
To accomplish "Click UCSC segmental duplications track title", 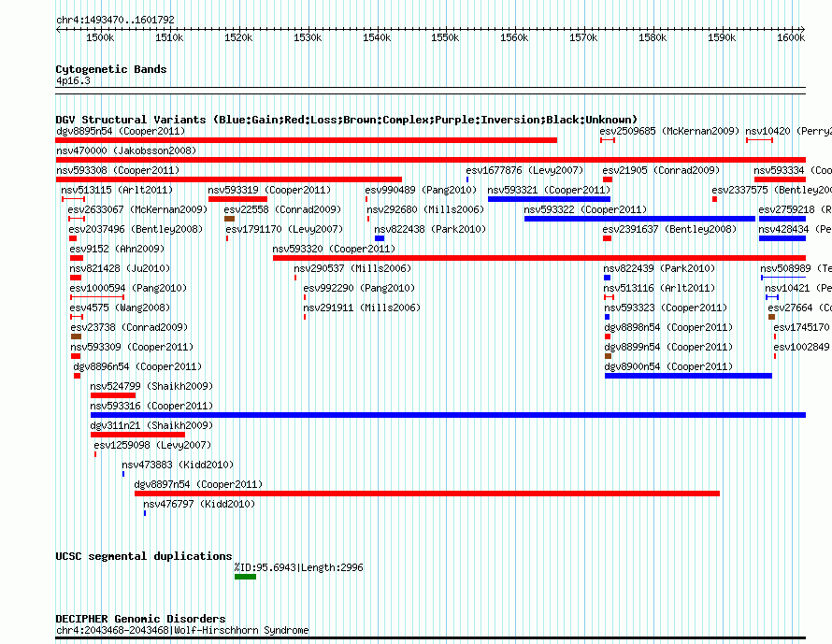I will pos(144,556).
